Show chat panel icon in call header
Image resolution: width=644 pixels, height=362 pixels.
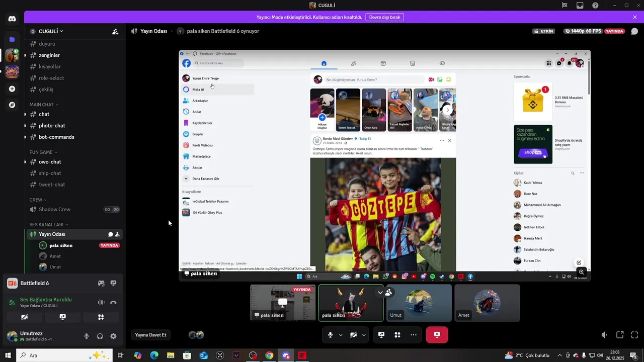click(x=634, y=31)
